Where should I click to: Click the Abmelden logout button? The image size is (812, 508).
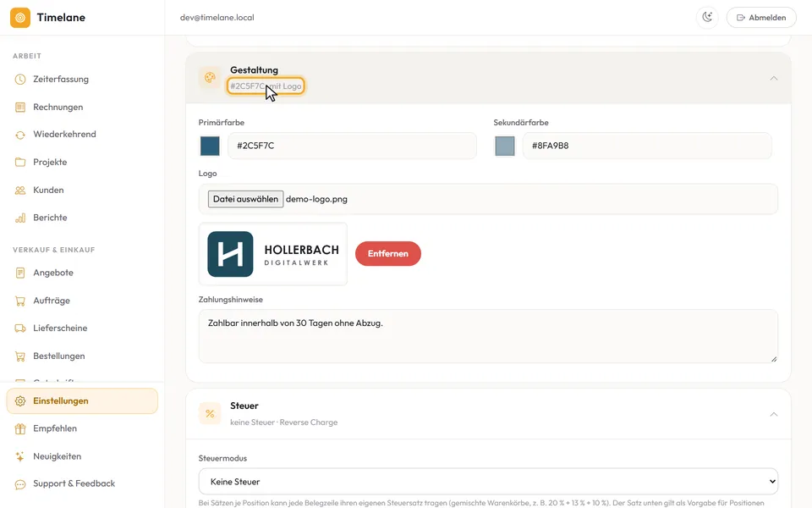[761, 18]
